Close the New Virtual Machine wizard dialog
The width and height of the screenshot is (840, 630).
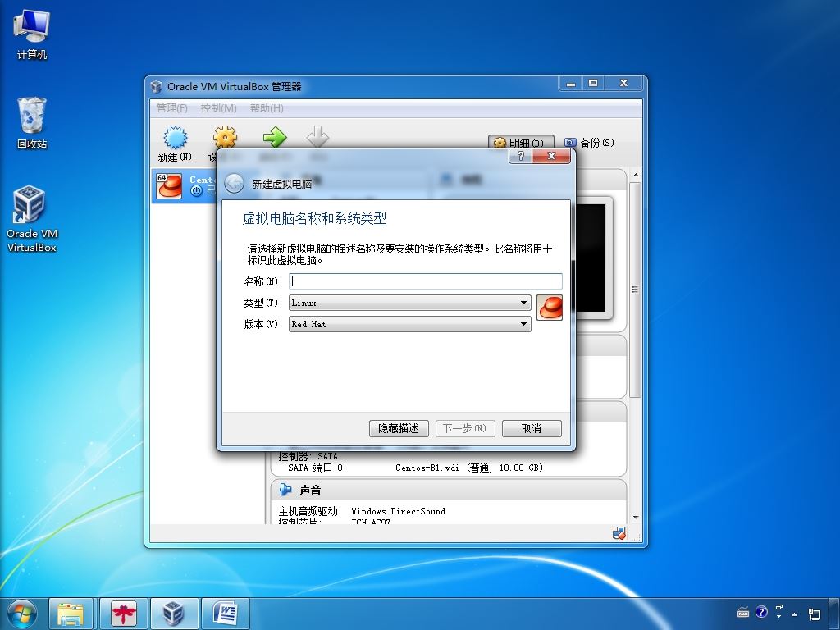551,156
